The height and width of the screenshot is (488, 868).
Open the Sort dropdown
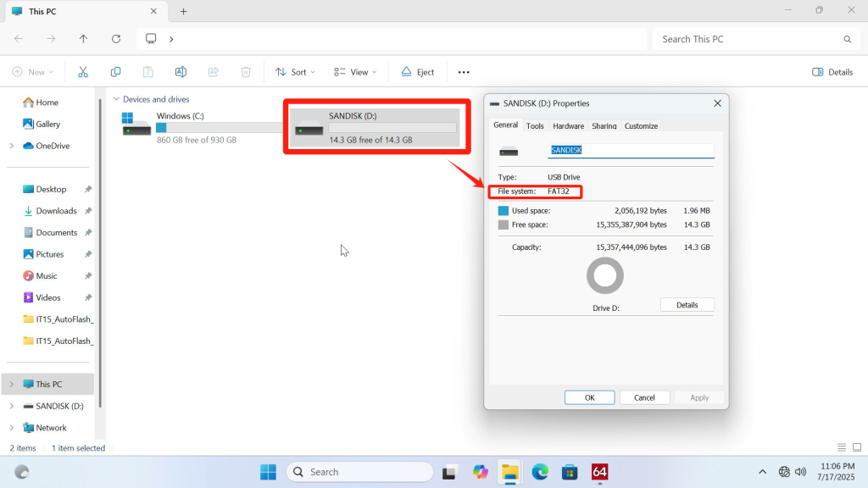[295, 72]
